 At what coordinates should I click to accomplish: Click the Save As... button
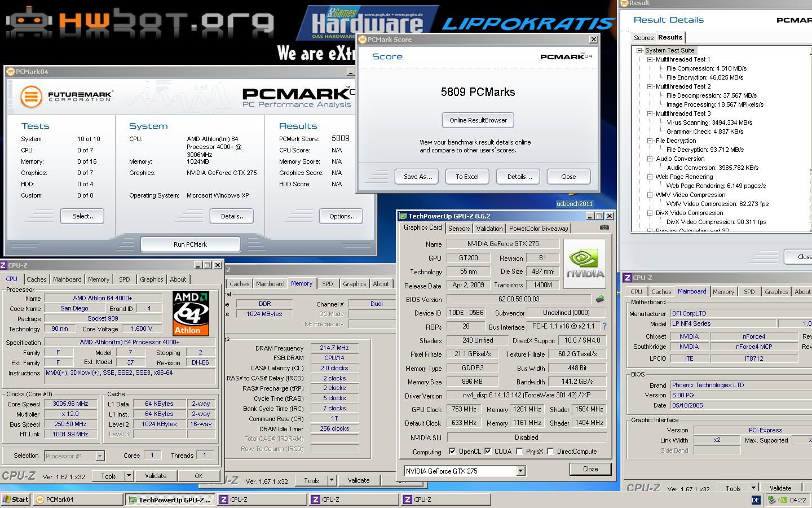pos(418,177)
